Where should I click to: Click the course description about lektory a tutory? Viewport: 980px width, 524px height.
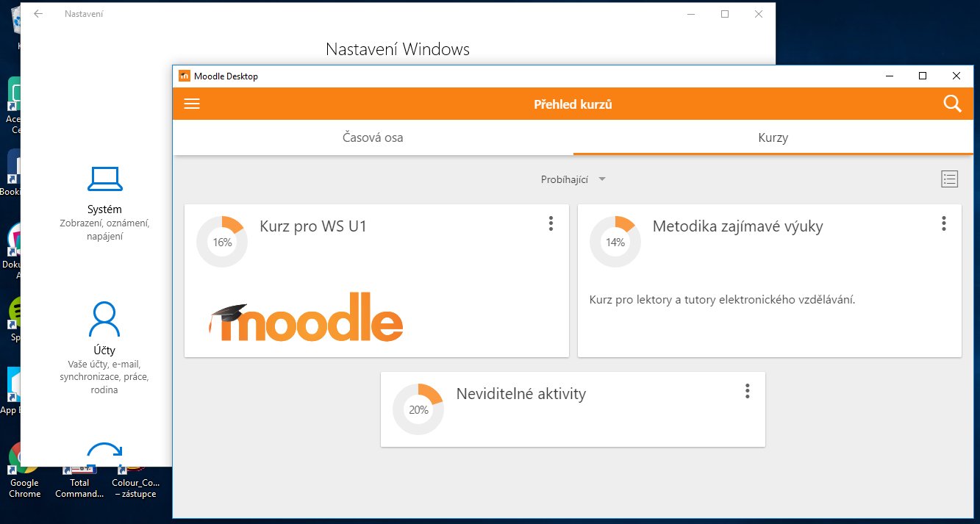pos(723,300)
